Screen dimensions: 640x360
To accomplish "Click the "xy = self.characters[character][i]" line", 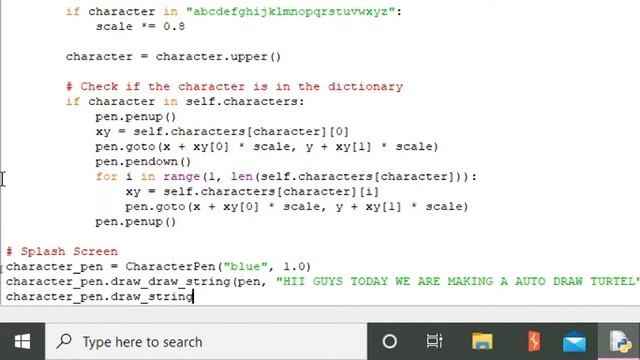I will point(252,192).
